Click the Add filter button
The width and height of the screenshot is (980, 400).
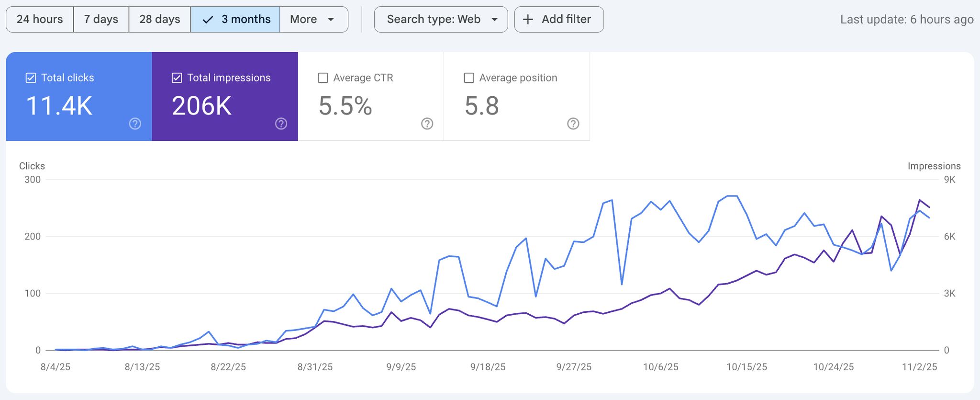tap(559, 20)
